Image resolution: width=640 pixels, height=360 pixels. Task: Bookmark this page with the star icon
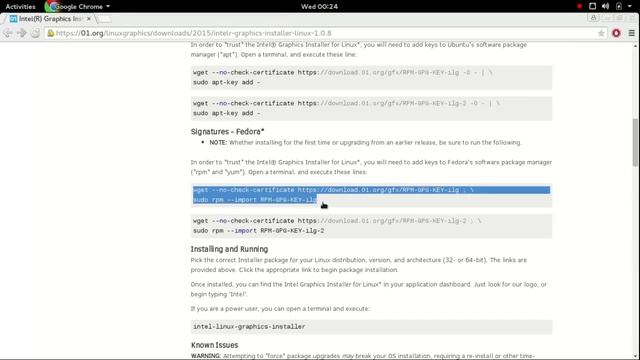click(601, 33)
